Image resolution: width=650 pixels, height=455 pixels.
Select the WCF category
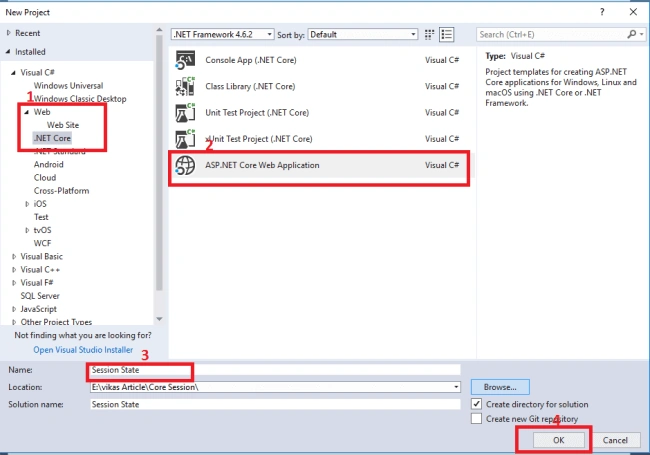click(x=42, y=243)
